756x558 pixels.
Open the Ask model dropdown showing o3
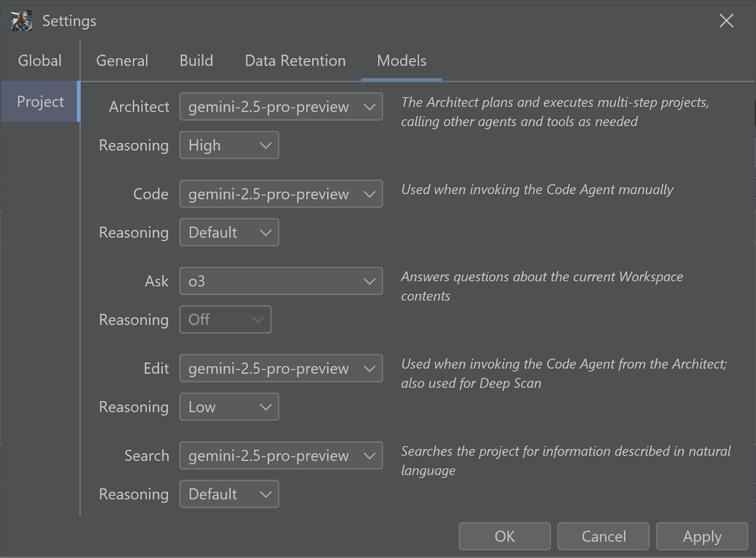pos(281,281)
